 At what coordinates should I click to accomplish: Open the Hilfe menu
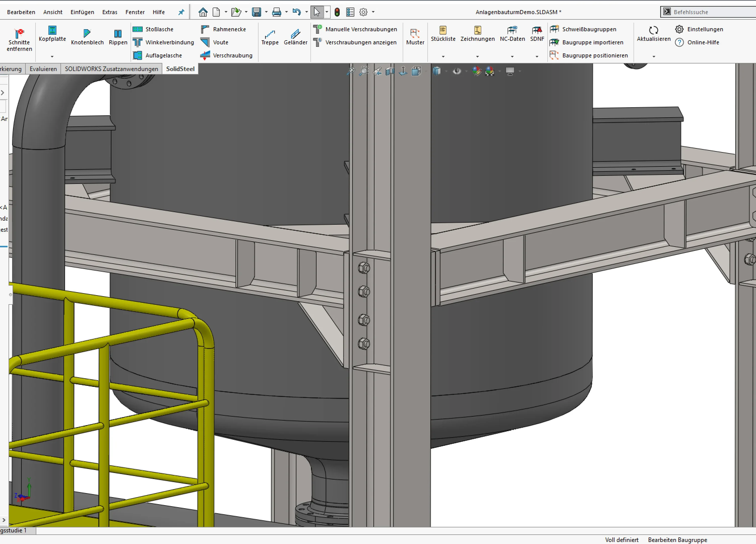159,12
